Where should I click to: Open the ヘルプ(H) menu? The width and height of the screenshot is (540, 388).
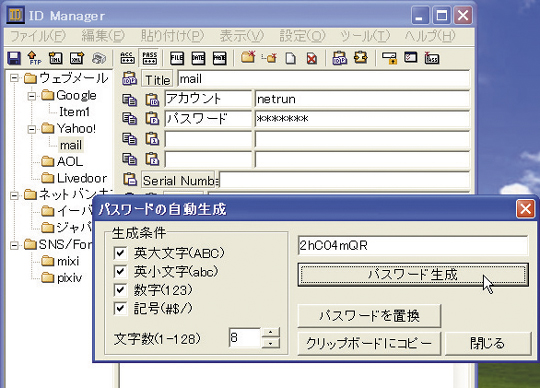click(430, 36)
